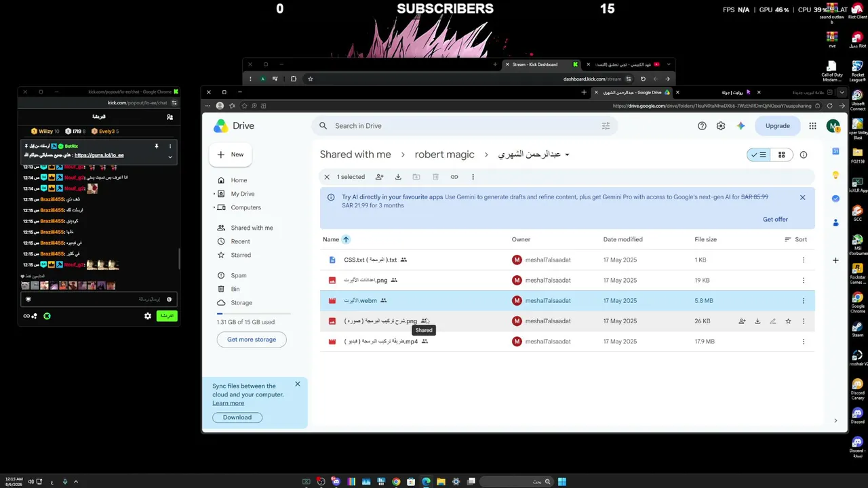
Task: Dismiss the Gemini offer banner
Action: [802, 197]
